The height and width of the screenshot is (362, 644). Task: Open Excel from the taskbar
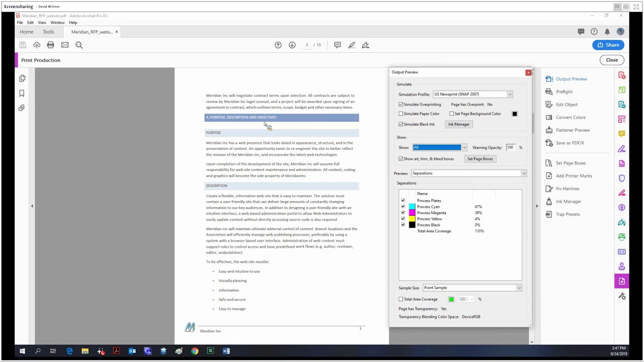click(x=210, y=351)
